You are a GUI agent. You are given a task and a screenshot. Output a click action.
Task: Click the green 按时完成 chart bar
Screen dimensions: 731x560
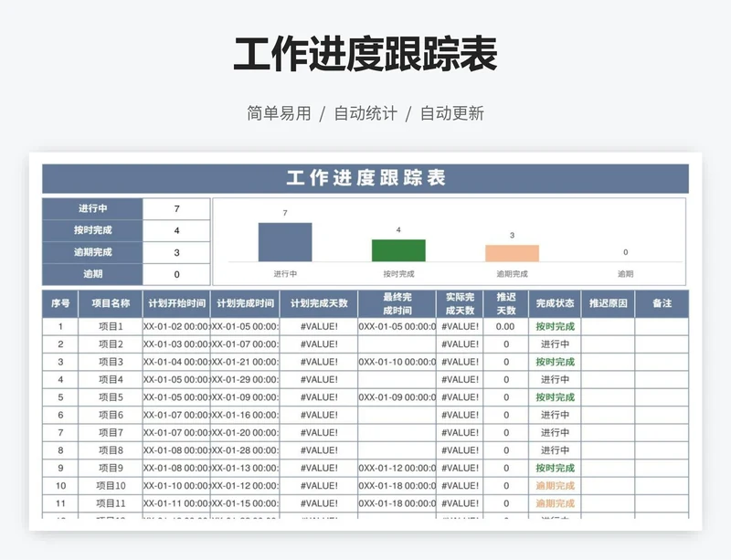(x=398, y=251)
